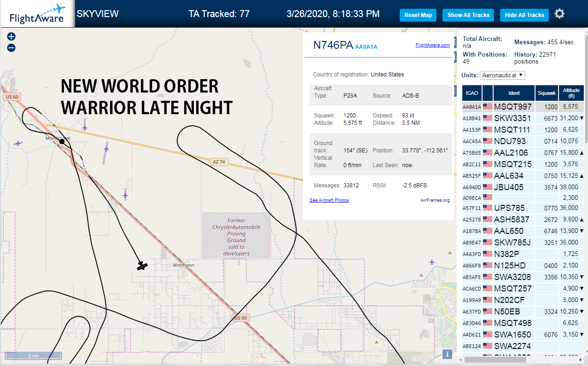This screenshot has width=588, height=366.
Task: Open the settings gear icon
Action: coord(559,14)
